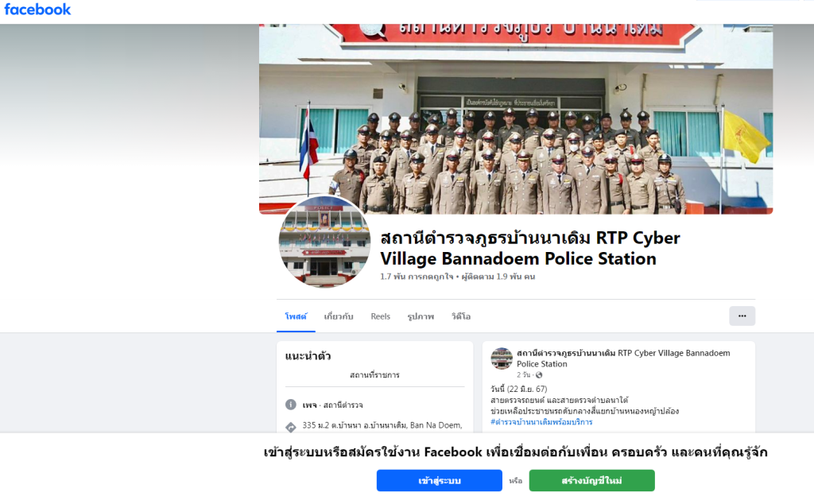
Task: Click the info icon beside เพจ · สถานีตำรวจ
Action: (291, 405)
